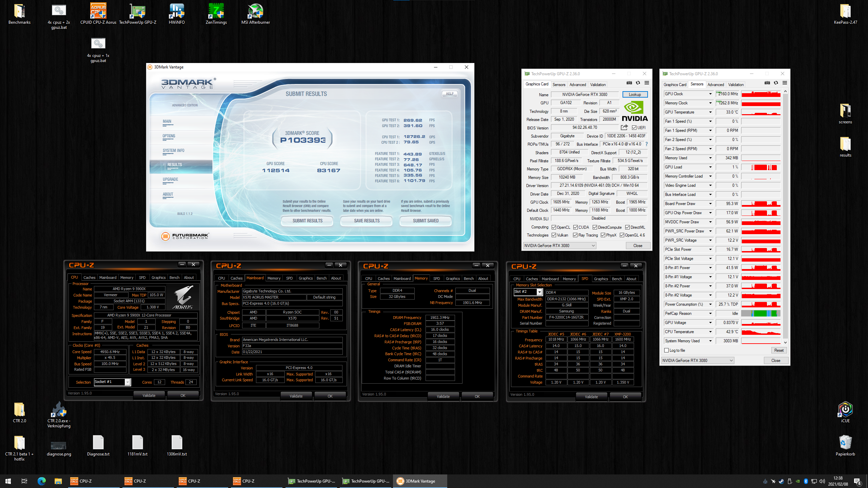Toggle the CUDA checkbox in GPU-Z
This screenshot has height=488, width=868.
click(x=575, y=227)
